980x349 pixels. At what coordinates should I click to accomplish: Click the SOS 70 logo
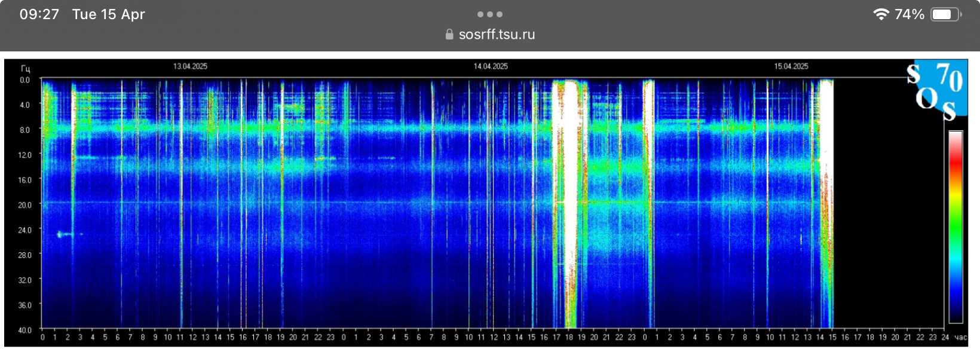[936, 90]
